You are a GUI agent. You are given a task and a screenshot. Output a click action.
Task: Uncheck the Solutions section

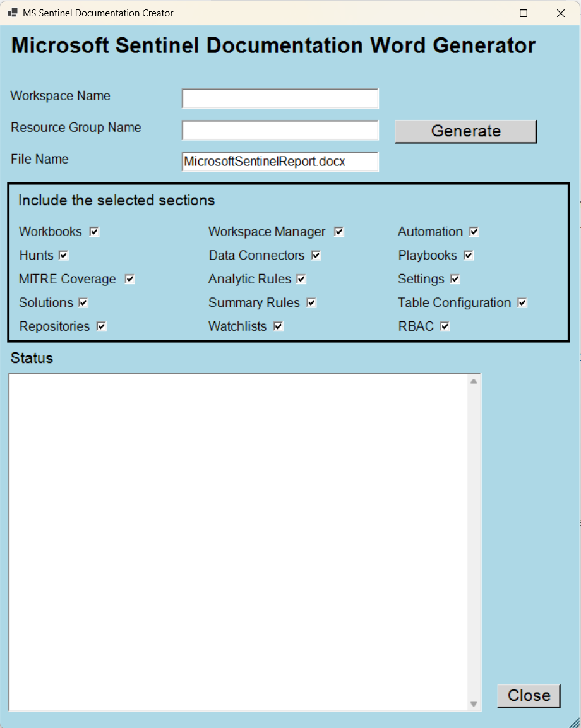[83, 302]
